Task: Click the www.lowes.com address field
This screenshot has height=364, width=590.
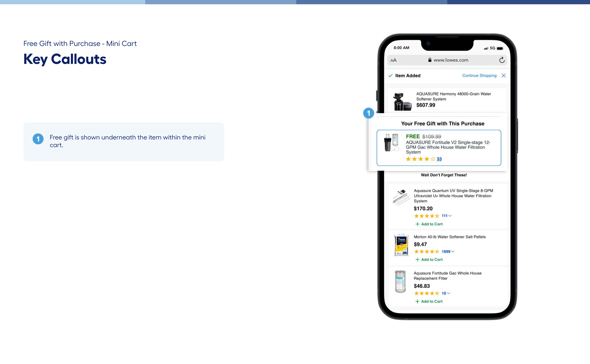Action: tap(447, 60)
